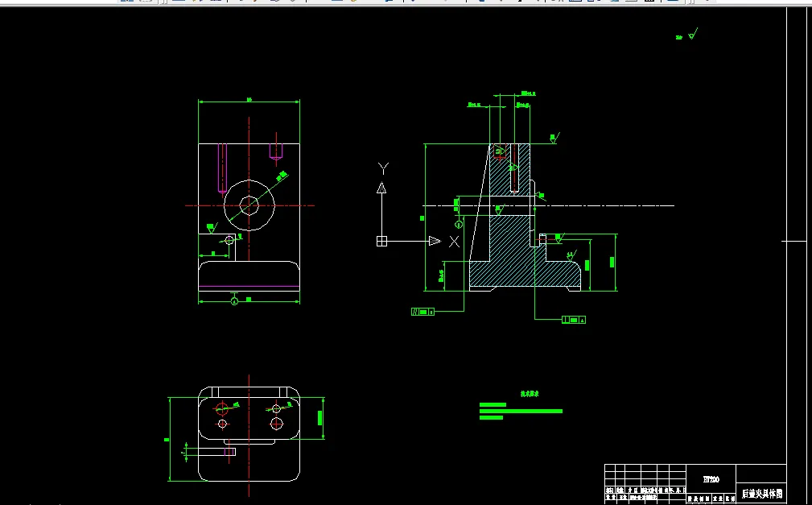
Task: Select the HT200 material text in title block
Action: coord(711,479)
